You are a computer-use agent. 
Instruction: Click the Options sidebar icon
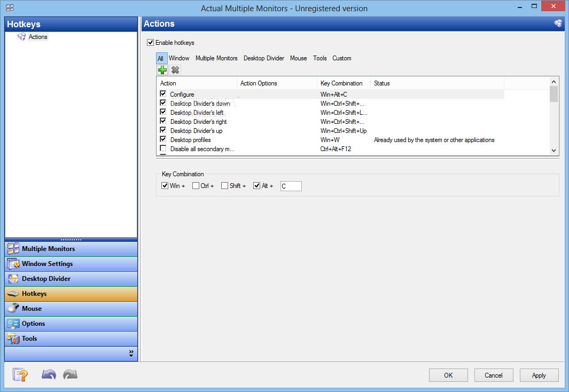pyautogui.click(x=13, y=324)
